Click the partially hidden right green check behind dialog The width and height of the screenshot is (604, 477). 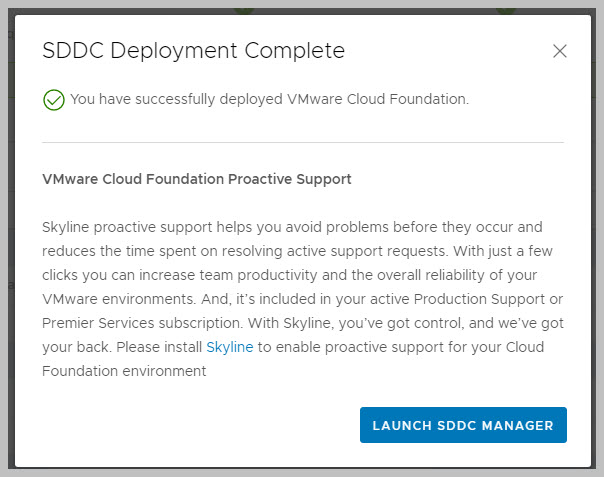[506, 9]
